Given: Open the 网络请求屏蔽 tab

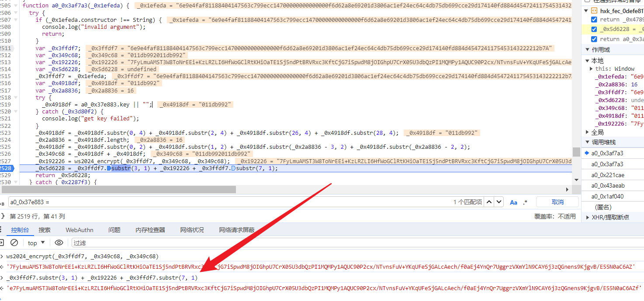Looking at the screenshot, I should point(237,230).
